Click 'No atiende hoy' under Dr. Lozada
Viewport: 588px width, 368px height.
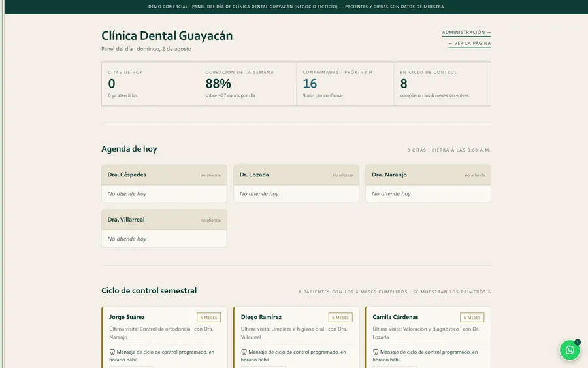[259, 194]
